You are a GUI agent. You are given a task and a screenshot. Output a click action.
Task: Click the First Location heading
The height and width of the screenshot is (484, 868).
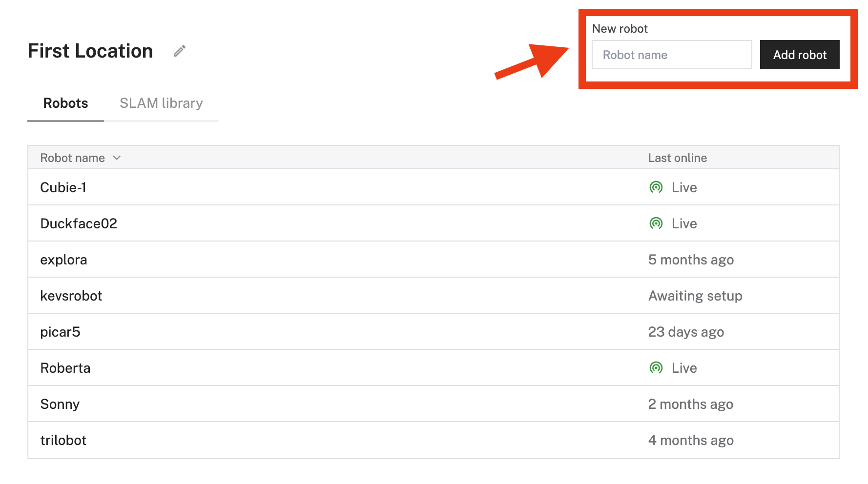point(90,51)
